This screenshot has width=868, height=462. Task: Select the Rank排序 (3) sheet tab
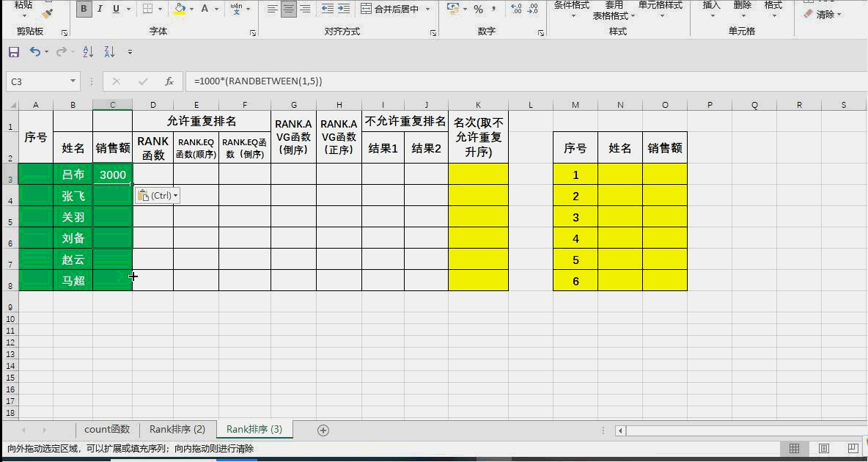click(254, 429)
